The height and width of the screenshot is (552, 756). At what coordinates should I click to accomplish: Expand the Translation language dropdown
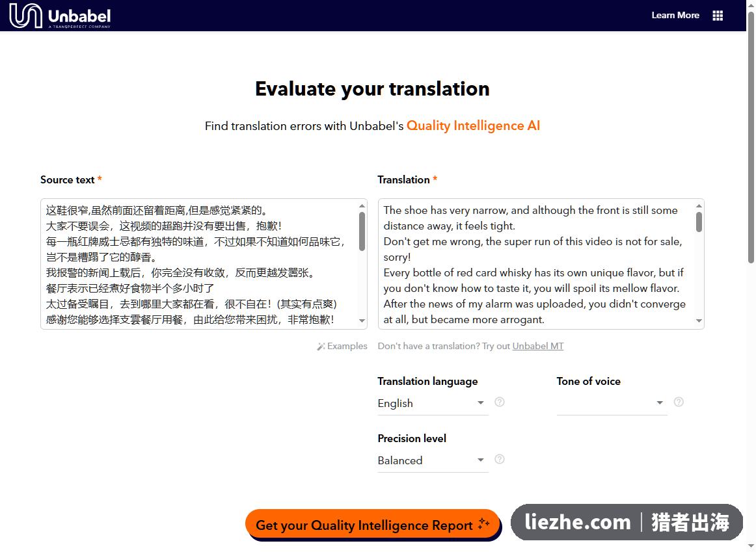[x=433, y=404]
